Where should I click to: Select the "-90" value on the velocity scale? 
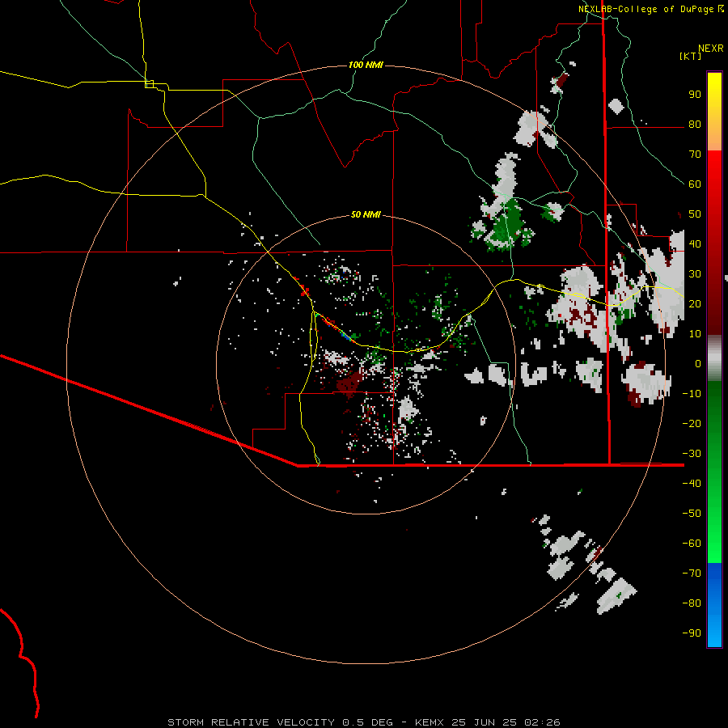tap(692, 633)
